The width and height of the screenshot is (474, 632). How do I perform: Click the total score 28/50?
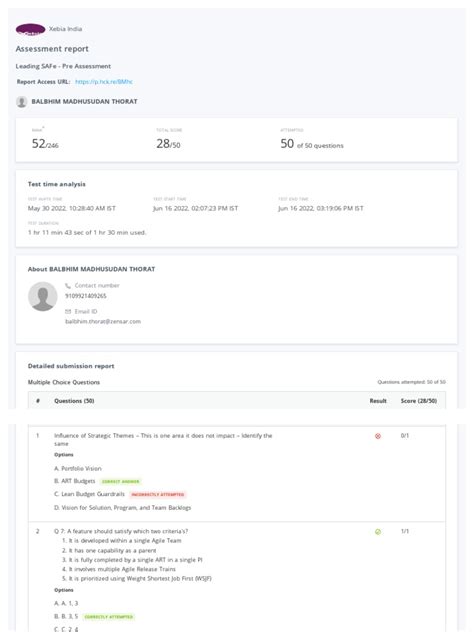click(x=168, y=143)
